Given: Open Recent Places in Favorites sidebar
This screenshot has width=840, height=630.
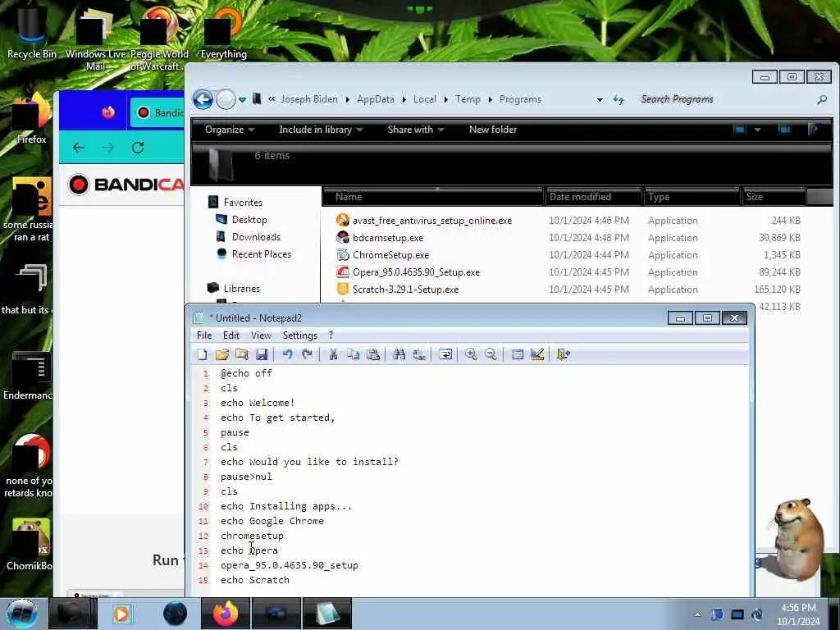Looking at the screenshot, I should 262,254.
